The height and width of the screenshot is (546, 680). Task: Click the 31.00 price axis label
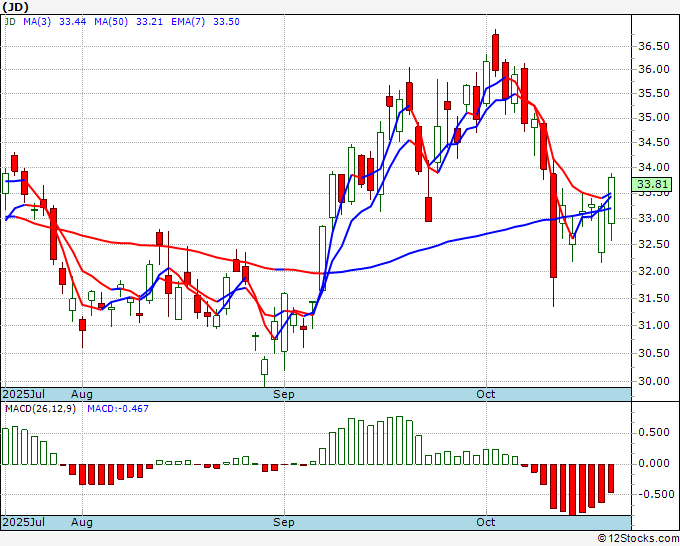pyautogui.click(x=653, y=326)
